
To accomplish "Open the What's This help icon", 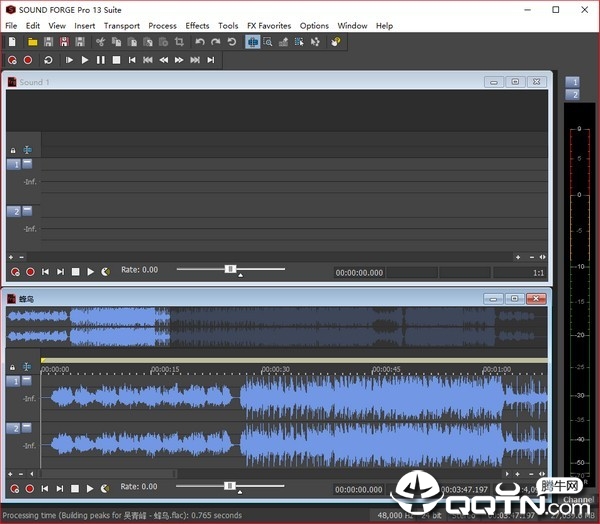I will 336,42.
